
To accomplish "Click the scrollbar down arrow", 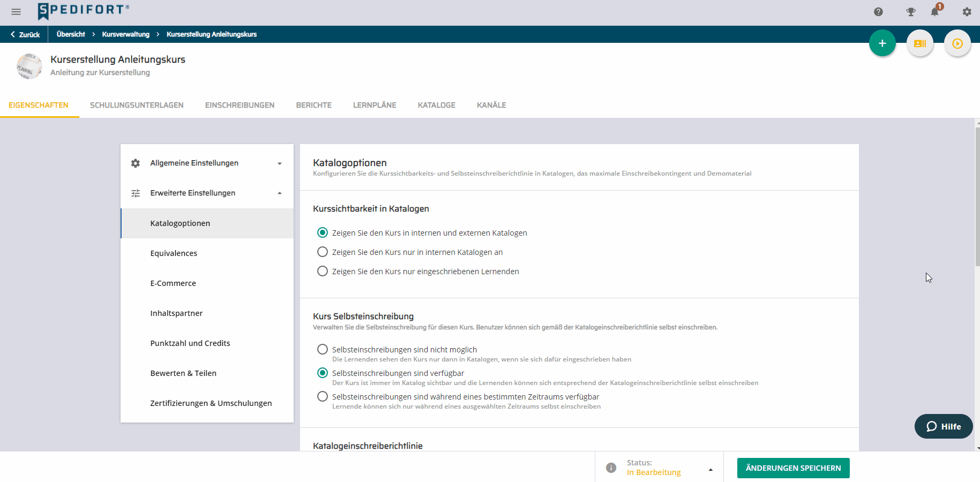I will tap(977, 448).
